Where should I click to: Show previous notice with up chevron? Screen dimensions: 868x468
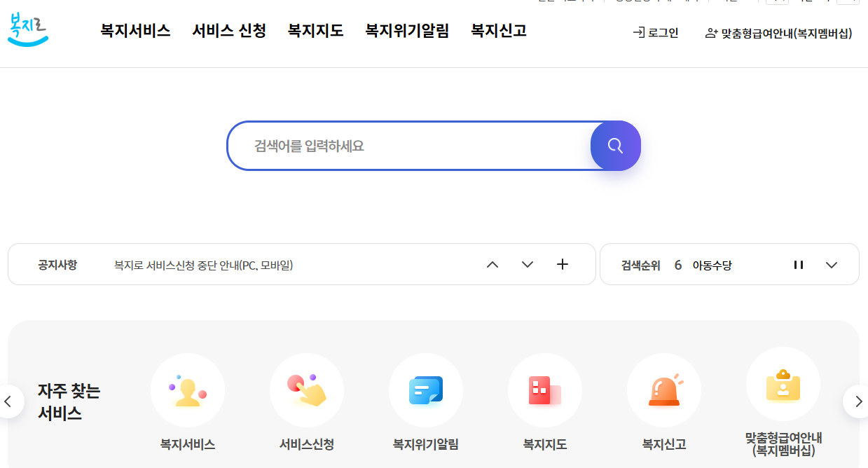(492, 264)
